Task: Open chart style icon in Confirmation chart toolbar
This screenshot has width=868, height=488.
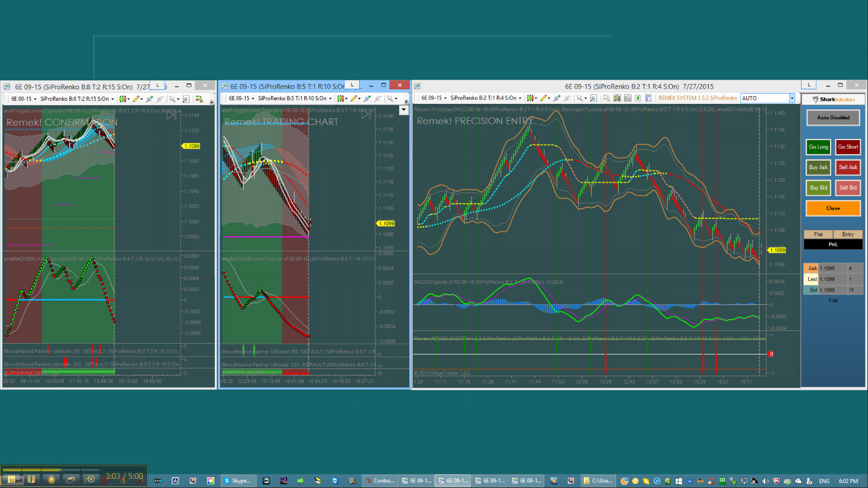Action: coord(123,98)
